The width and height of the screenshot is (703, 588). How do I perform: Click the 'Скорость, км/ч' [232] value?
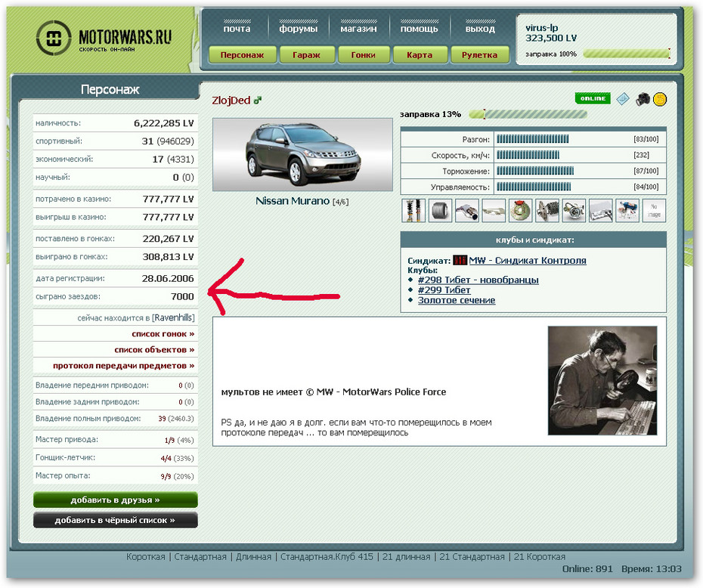click(x=641, y=155)
